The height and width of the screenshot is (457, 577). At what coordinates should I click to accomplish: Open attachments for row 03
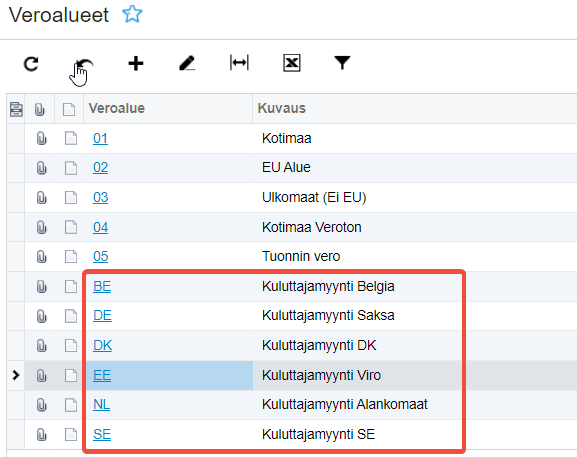tap(42, 198)
